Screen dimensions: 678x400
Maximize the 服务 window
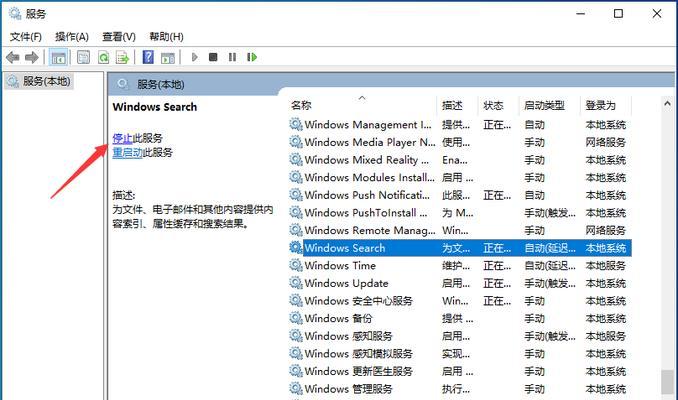[x=618, y=13]
